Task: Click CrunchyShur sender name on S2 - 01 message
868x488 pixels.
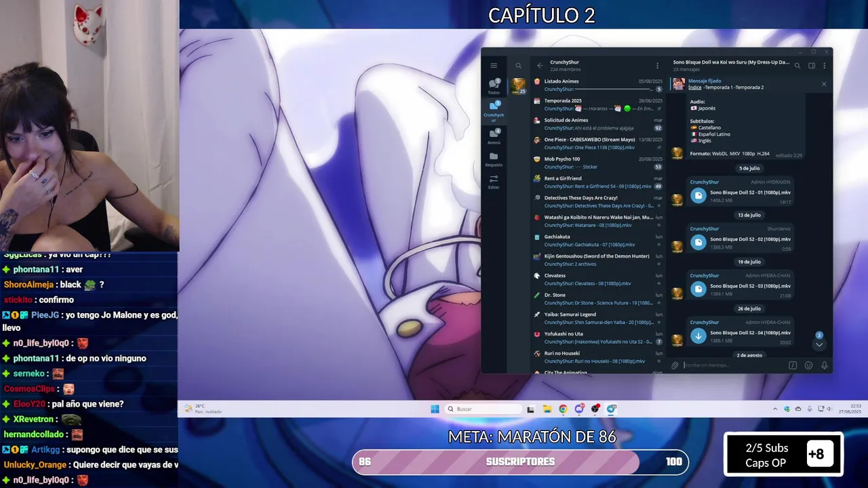Action: click(x=704, y=182)
